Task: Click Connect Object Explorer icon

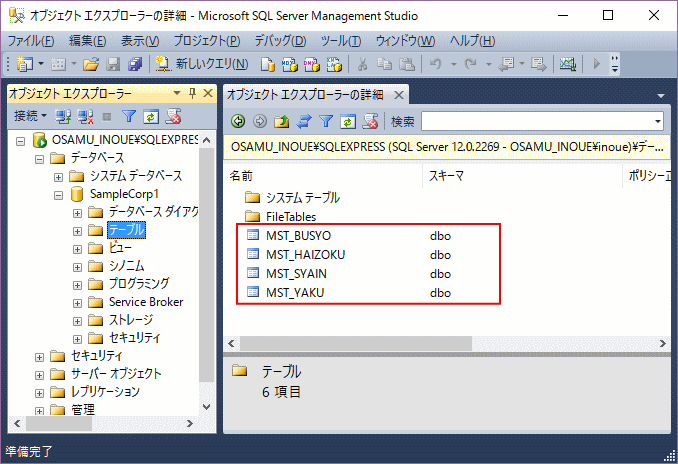Action: (63, 116)
